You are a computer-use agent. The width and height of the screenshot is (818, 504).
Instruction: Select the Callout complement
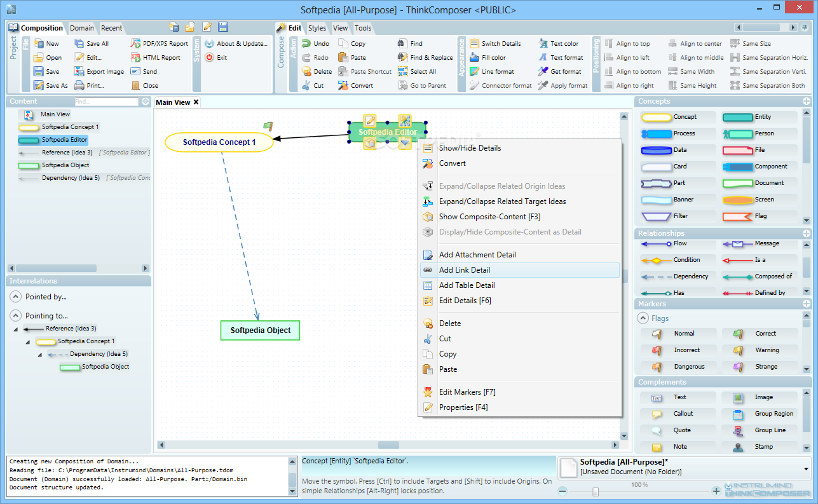point(657,414)
